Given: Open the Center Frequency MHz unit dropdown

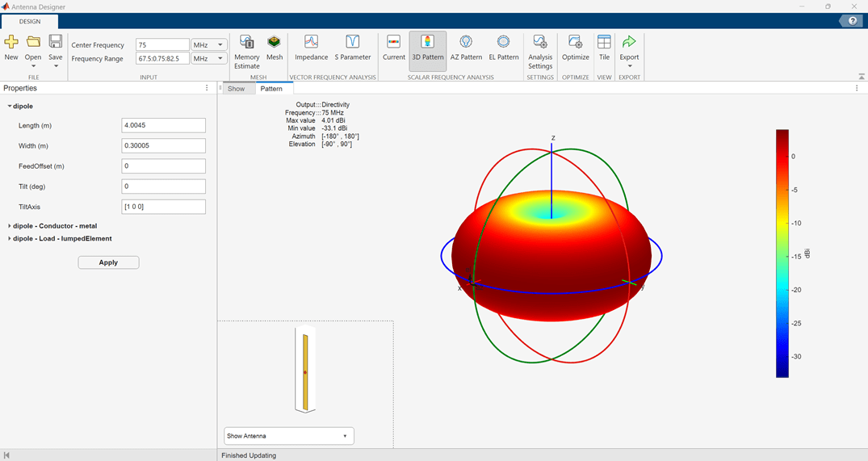Looking at the screenshot, I should point(208,45).
